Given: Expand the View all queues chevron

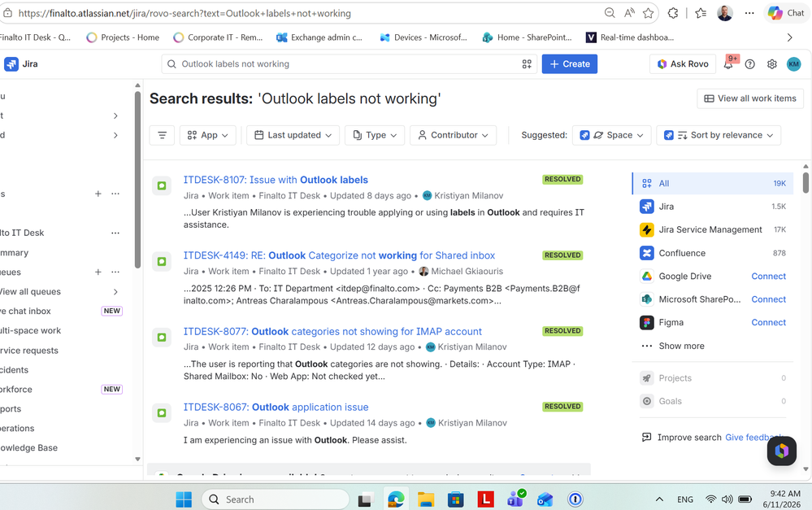Looking at the screenshot, I should pos(115,292).
